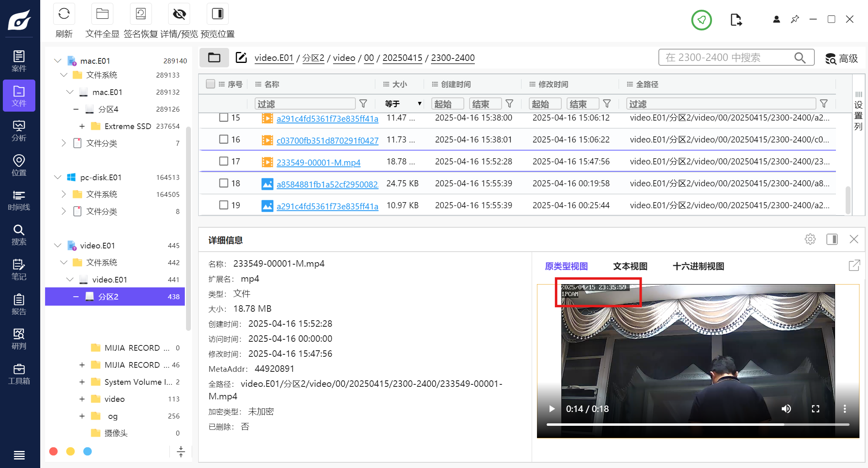Expand the System Volume folder
The image size is (868, 468).
(x=82, y=382)
